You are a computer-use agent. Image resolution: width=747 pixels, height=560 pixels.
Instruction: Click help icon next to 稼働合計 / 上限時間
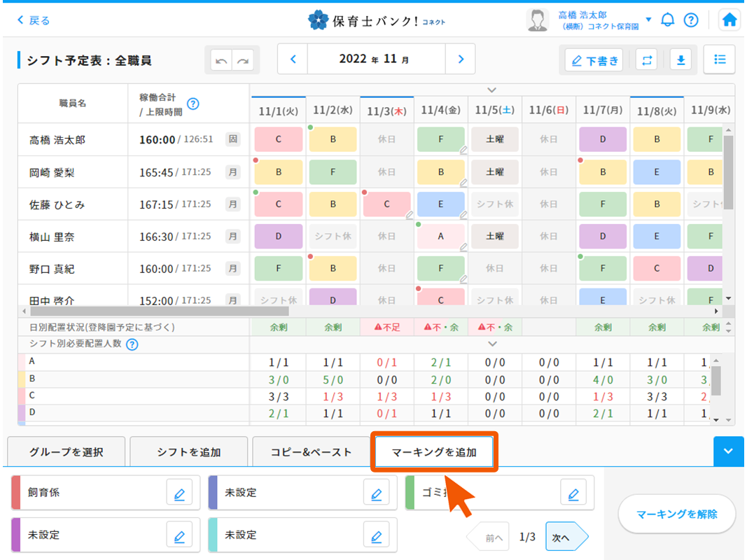coord(193,104)
